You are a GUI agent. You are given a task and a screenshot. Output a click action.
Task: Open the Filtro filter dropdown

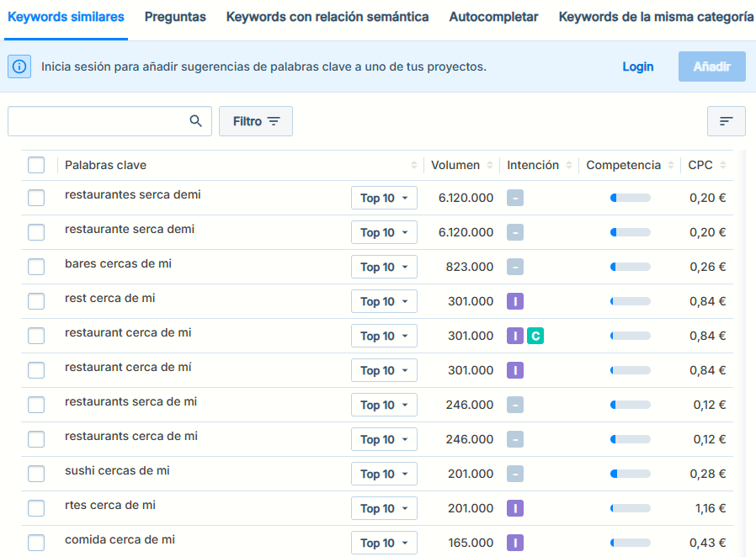(x=256, y=121)
